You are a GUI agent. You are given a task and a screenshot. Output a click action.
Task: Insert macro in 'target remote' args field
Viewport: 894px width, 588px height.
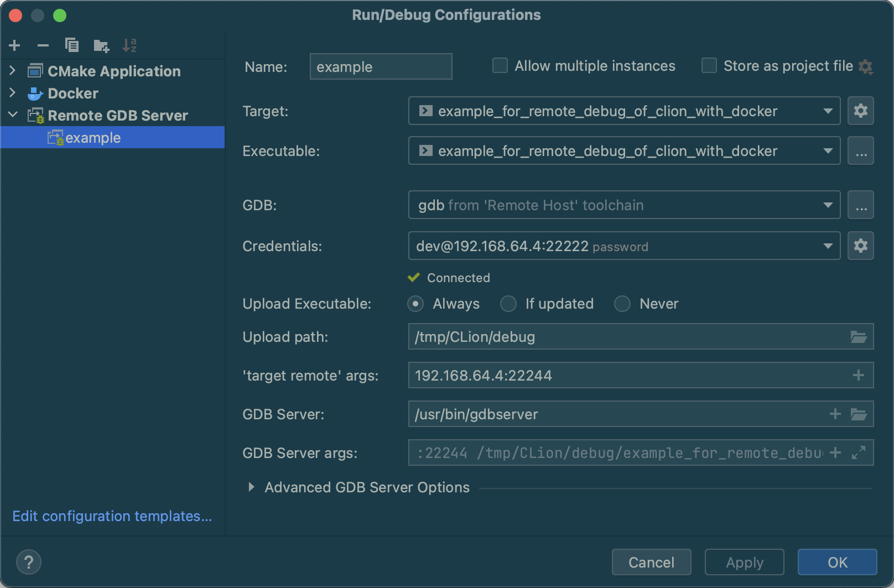[859, 376]
